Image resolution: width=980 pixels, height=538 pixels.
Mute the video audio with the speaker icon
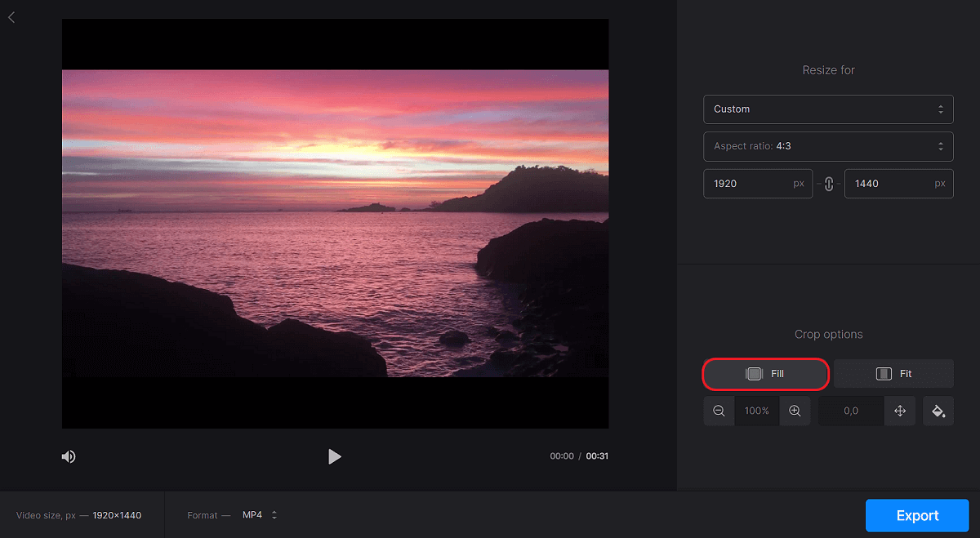pos(69,456)
